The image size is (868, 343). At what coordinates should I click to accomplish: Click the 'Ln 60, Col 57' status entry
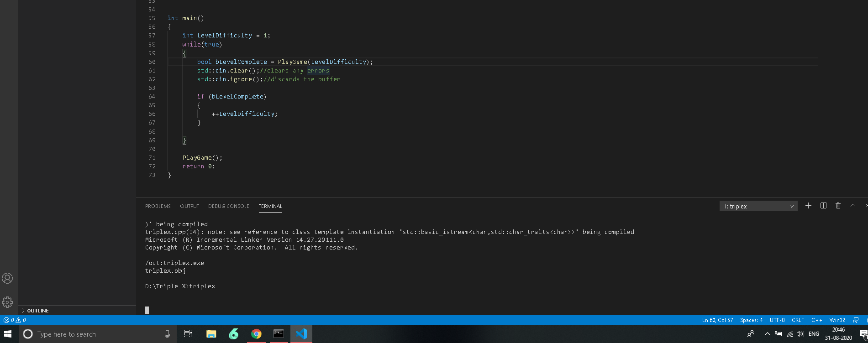[x=717, y=320]
